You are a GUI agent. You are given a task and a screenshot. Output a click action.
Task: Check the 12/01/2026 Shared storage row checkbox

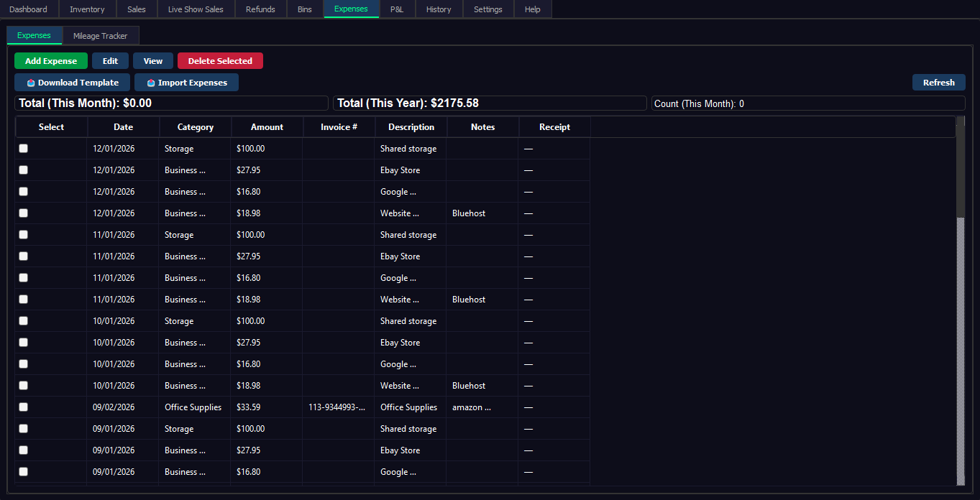tap(24, 148)
